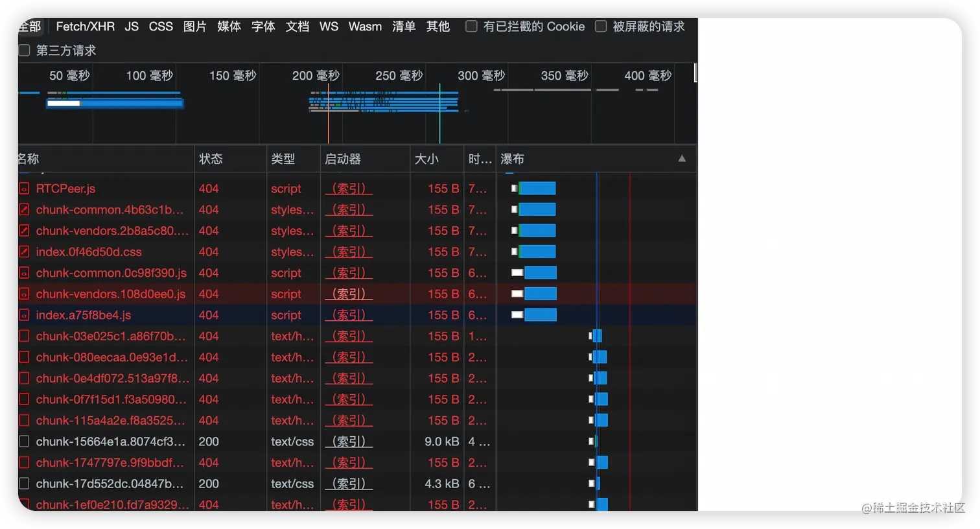The width and height of the screenshot is (980, 529).
Task: Select the index.0f46d50d.css request name
Action: coord(89,252)
